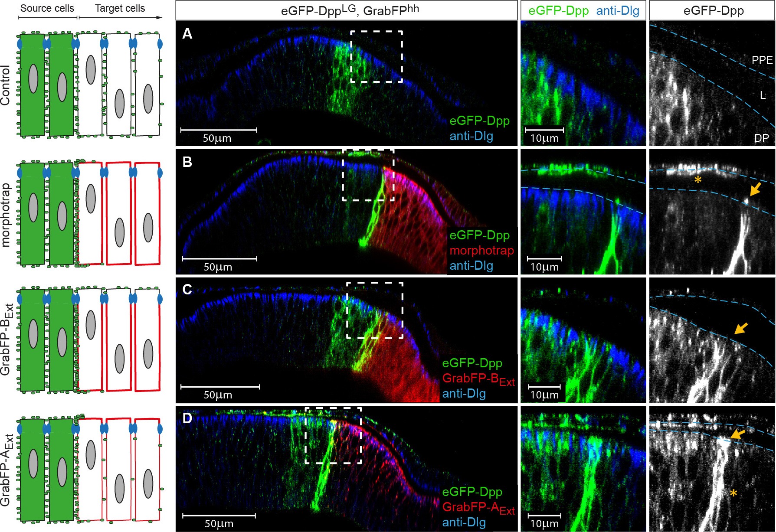Screen dimensions: 776x532
Task: Click the orange asterisk in row B grayscale panel
Action: coord(698,180)
